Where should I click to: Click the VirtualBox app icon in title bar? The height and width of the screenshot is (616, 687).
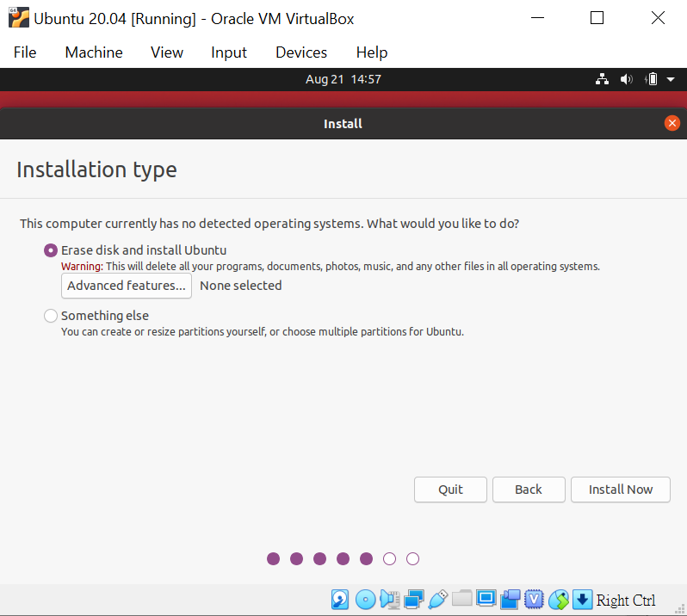click(x=18, y=18)
